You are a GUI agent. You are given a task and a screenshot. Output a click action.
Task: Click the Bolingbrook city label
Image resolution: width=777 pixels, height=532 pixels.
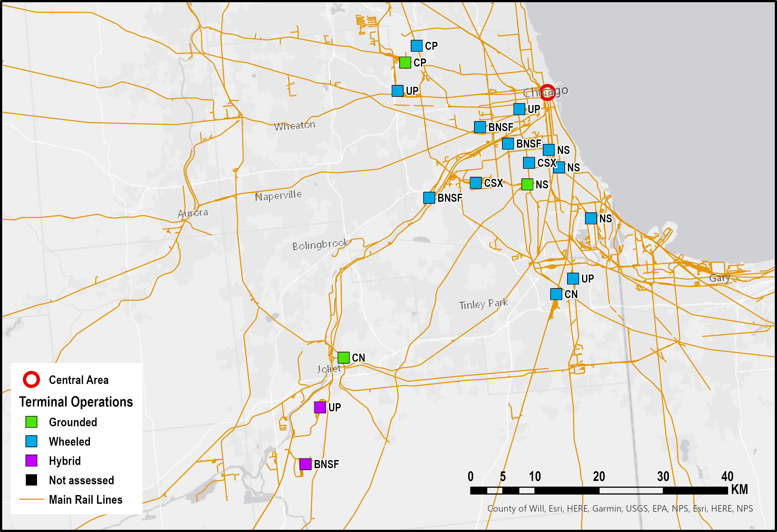(x=320, y=245)
